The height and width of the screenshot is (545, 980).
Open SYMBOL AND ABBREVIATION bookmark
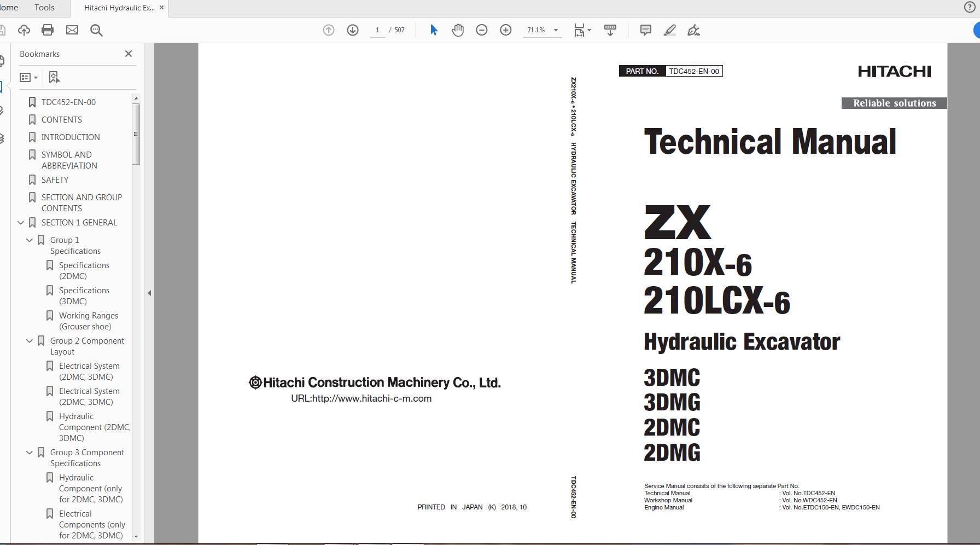click(69, 160)
